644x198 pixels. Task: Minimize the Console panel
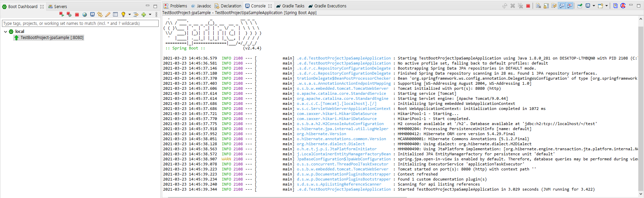pyautogui.click(x=631, y=5)
